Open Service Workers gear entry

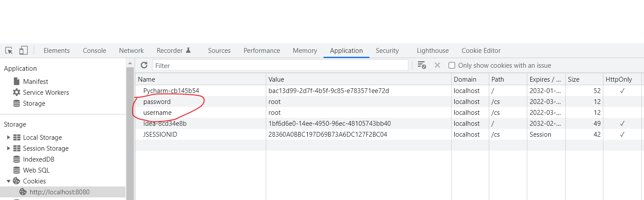(17, 93)
